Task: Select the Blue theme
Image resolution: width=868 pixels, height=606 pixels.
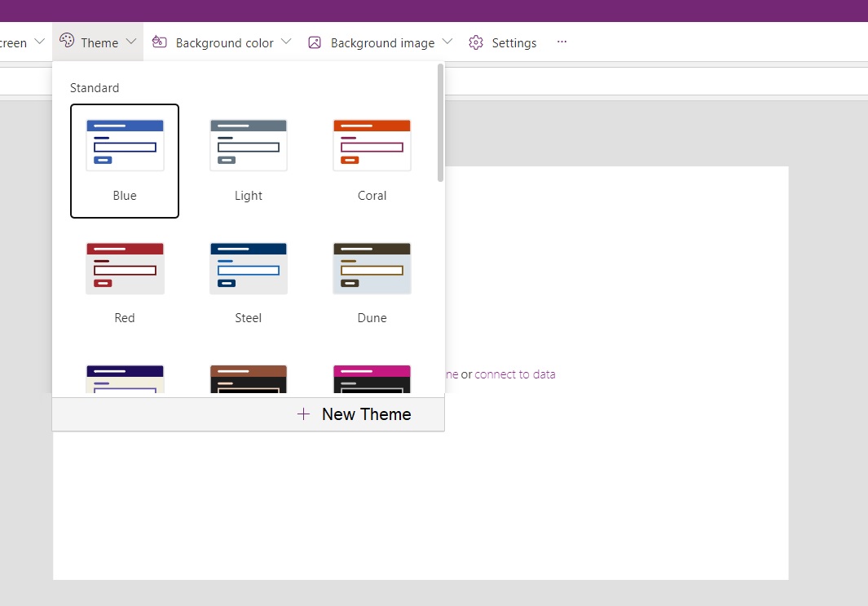Action: tap(124, 144)
